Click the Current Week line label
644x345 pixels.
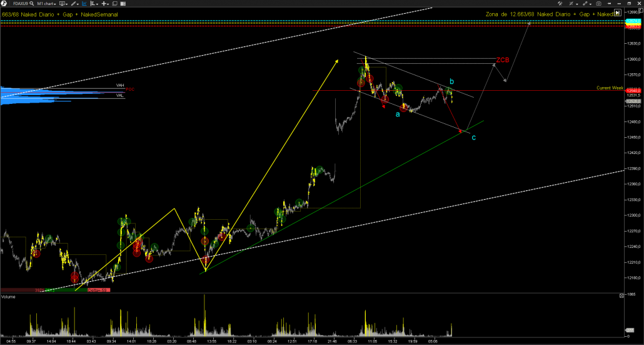pos(610,88)
